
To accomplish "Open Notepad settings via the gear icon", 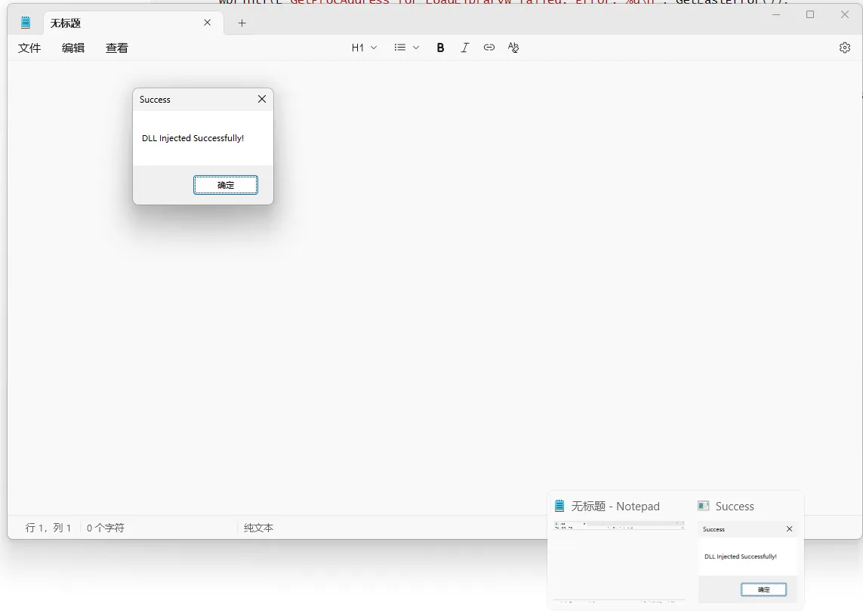I will (x=845, y=48).
